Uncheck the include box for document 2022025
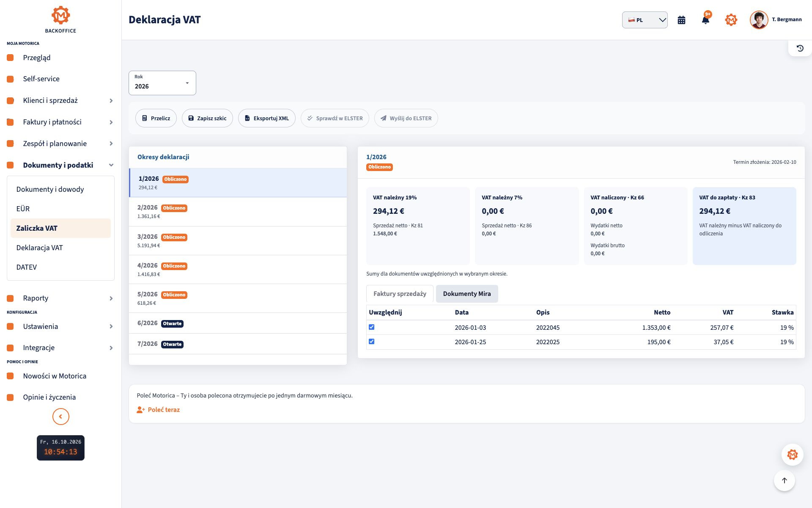 371,342
